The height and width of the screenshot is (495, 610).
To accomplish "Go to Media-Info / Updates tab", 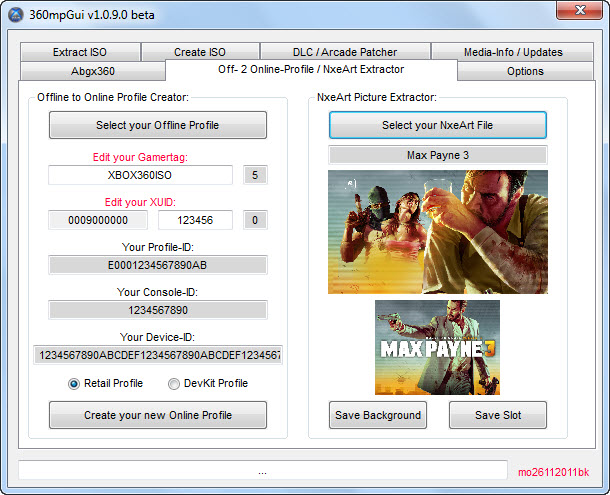I will pyautogui.click(x=513, y=52).
